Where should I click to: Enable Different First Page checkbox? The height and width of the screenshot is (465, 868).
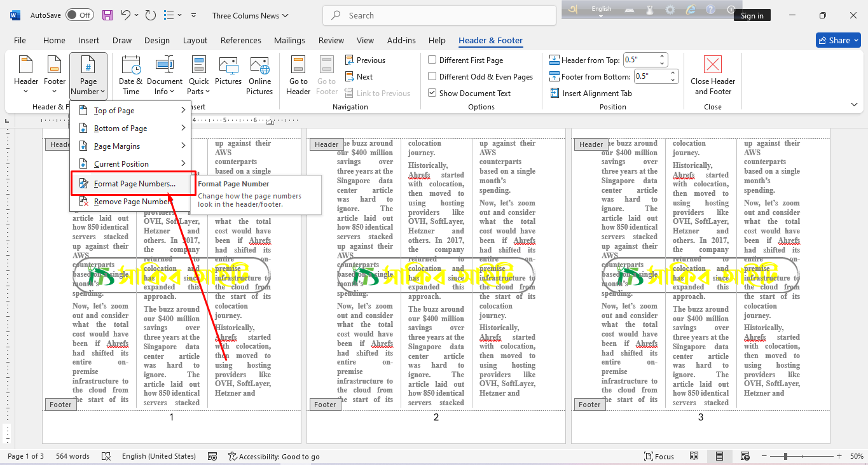tap(432, 60)
